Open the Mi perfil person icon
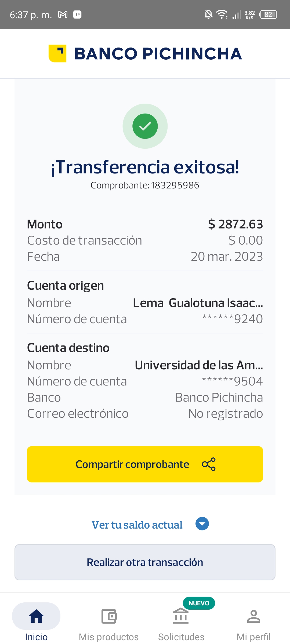Screen dimensions: 290x644 (x=253, y=616)
